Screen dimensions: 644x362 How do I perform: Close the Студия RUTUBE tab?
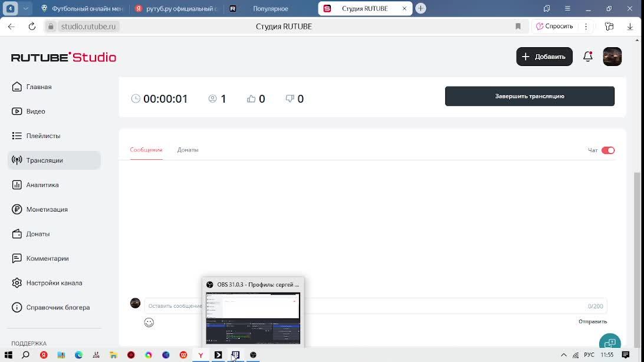tap(404, 8)
